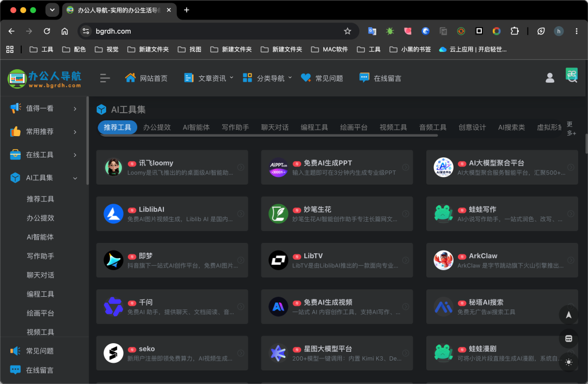
Task: Open the 分类导航 dropdown menu
Action: click(x=267, y=78)
